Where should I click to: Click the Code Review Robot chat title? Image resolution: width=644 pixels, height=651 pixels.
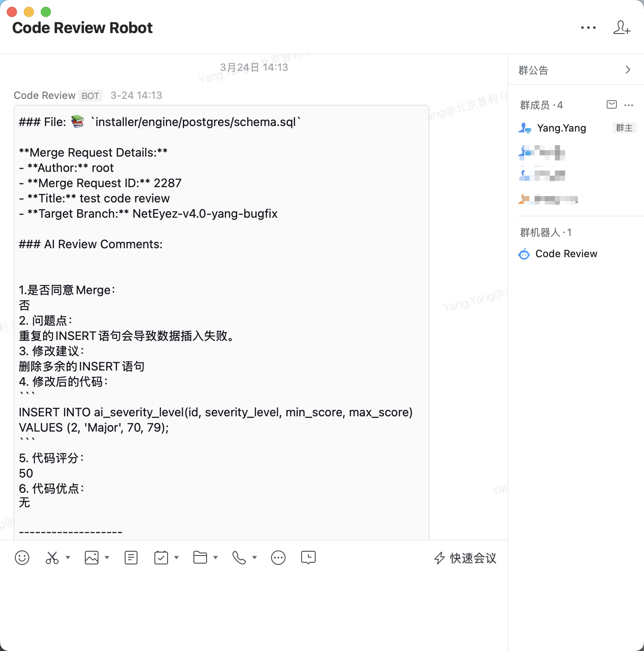point(82,28)
